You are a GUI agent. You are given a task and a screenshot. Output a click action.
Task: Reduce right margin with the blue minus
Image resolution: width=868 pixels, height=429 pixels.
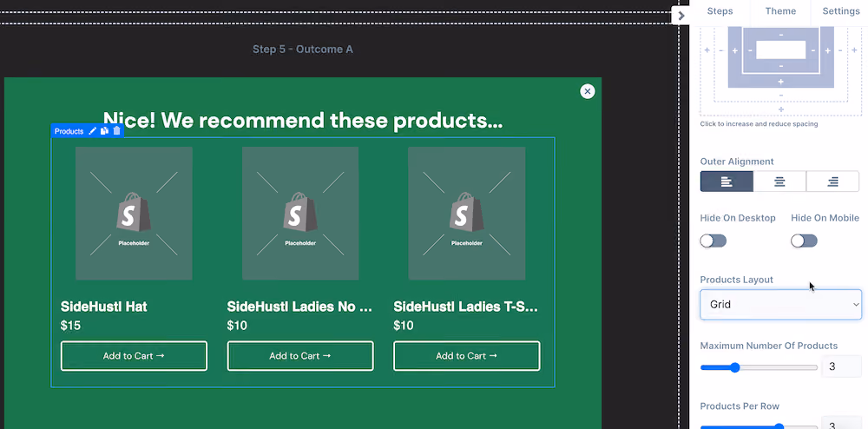(x=839, y=50)
